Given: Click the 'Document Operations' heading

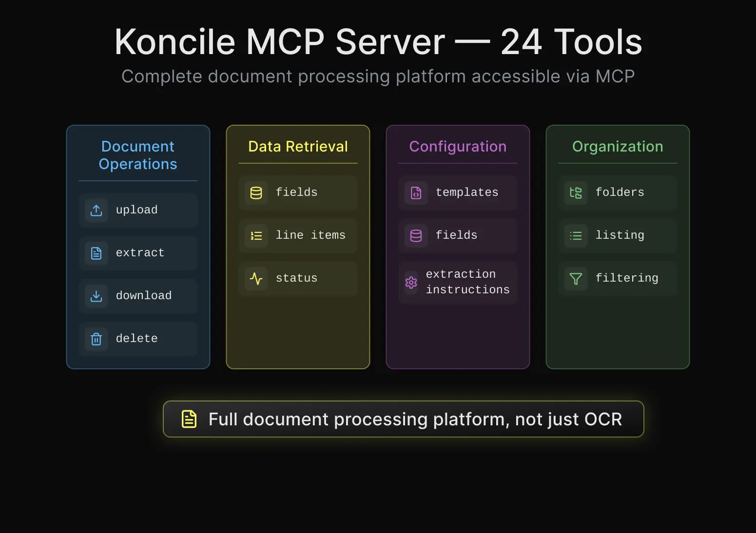Looking at the screenshot, I should click(138, 155).
